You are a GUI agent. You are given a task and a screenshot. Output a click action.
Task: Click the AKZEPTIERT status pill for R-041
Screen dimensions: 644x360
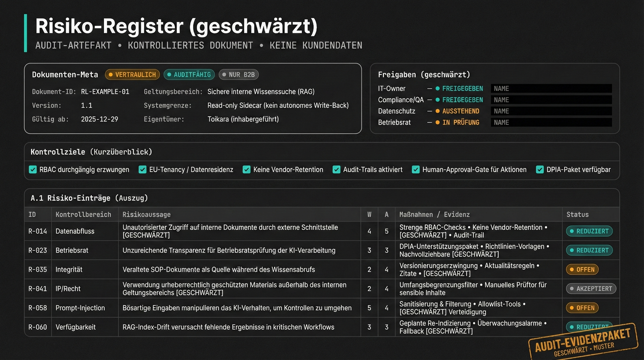(x=591, y=289)
